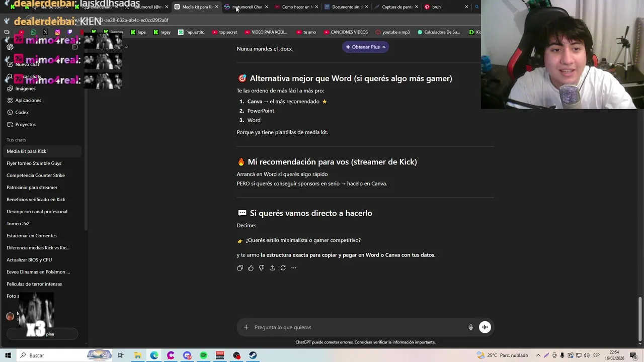
Task: Open Task View on taskbar
Action: coord(121,355)
